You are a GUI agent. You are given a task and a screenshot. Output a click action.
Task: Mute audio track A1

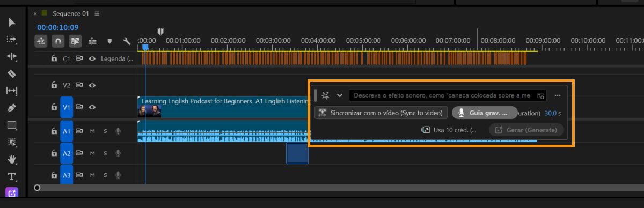click(92, 131)
